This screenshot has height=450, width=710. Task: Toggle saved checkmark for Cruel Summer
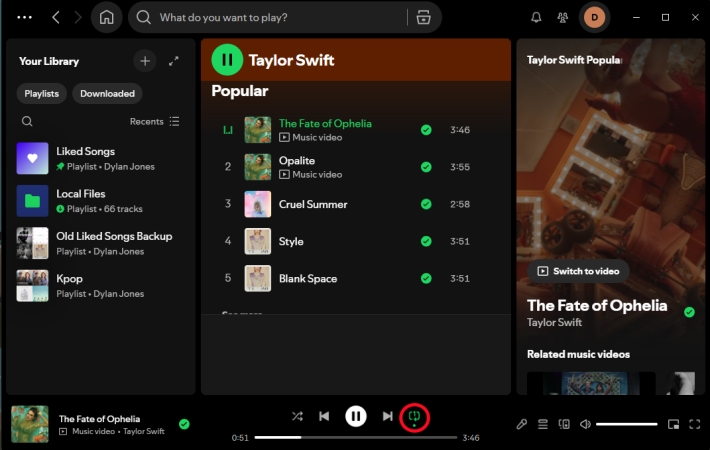click(426, 204)
